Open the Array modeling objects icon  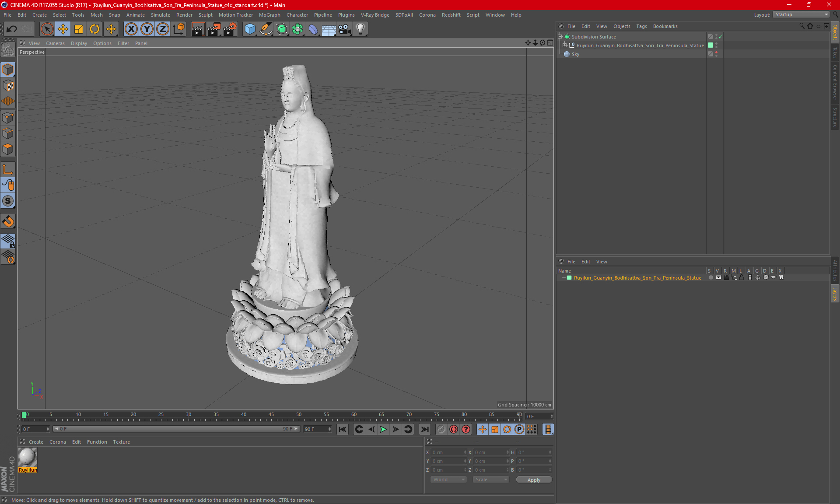click(x=297, y=29)
